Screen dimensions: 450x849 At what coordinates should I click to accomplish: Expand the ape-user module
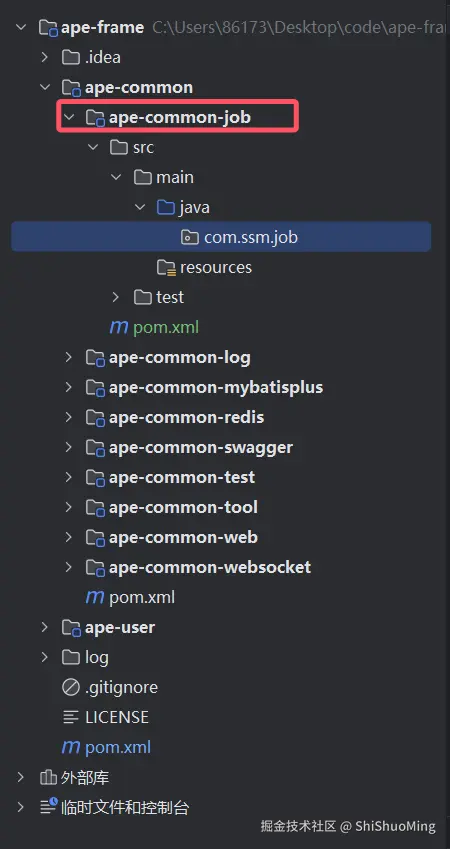point(45,627)
